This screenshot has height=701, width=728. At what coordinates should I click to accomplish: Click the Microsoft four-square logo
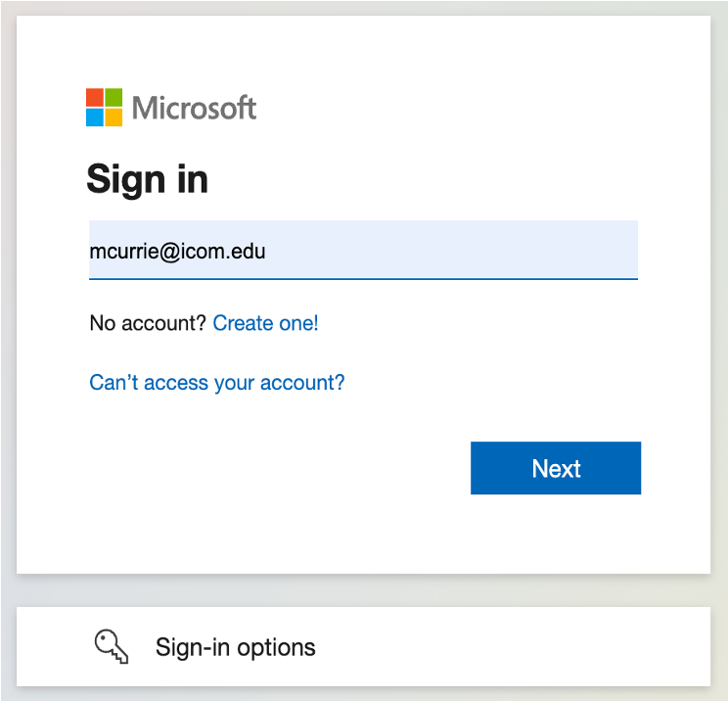pyautogui.click(x=104, y=108)
